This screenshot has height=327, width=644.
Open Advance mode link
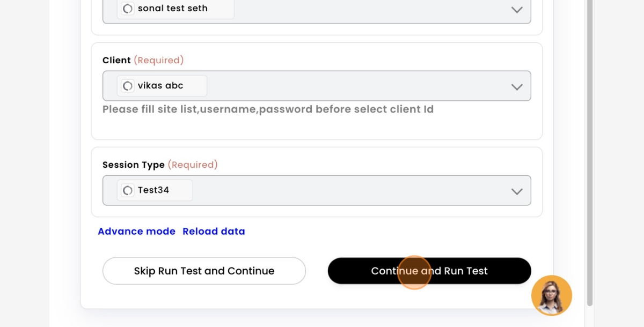tap(136, 232)
